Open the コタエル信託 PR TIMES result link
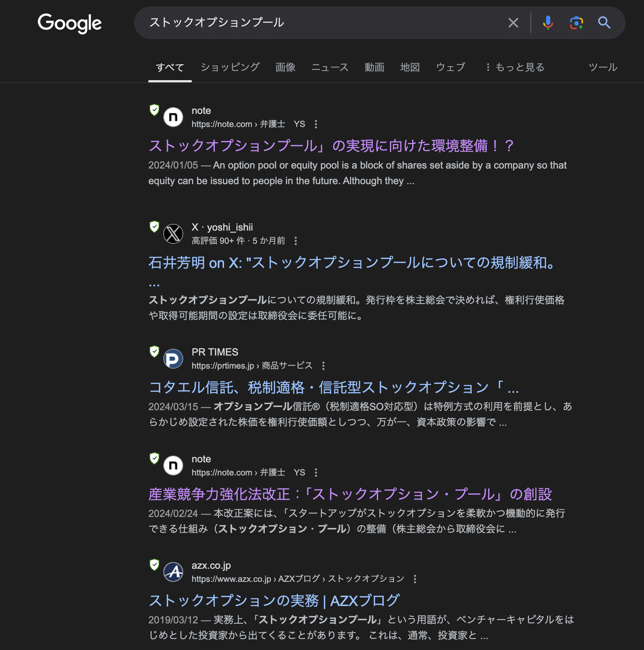Viewport: 644px width, 650px height. (333, 387)
